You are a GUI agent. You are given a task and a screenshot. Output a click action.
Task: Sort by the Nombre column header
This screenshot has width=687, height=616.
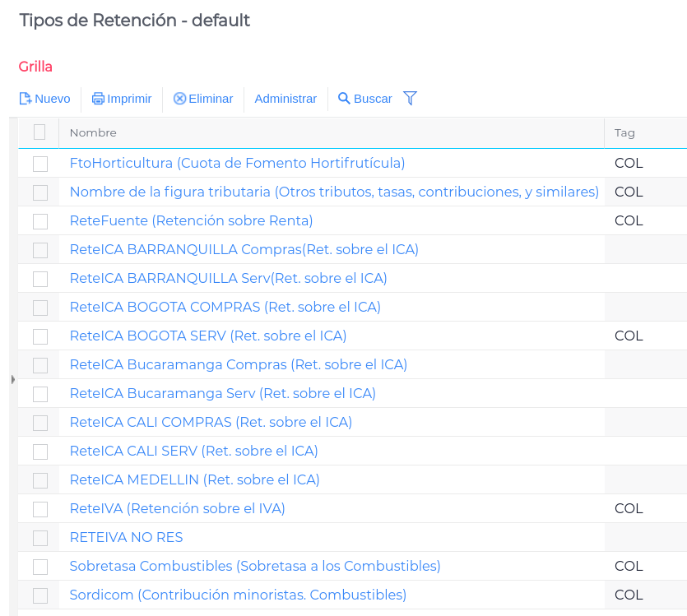tap(93, 132)
